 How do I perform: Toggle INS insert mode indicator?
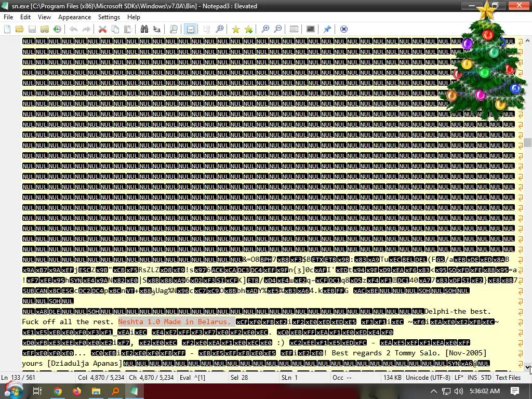[472, 378]
